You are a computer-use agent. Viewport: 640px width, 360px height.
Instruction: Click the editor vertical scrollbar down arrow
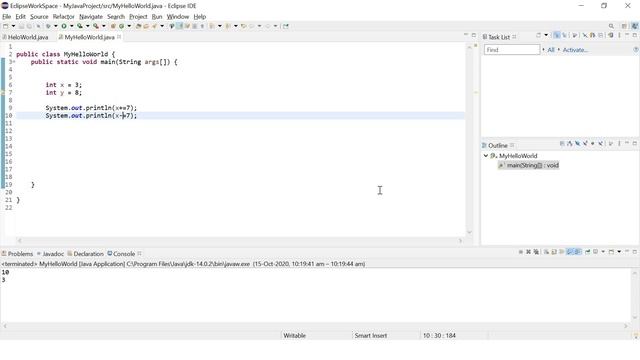469,232
